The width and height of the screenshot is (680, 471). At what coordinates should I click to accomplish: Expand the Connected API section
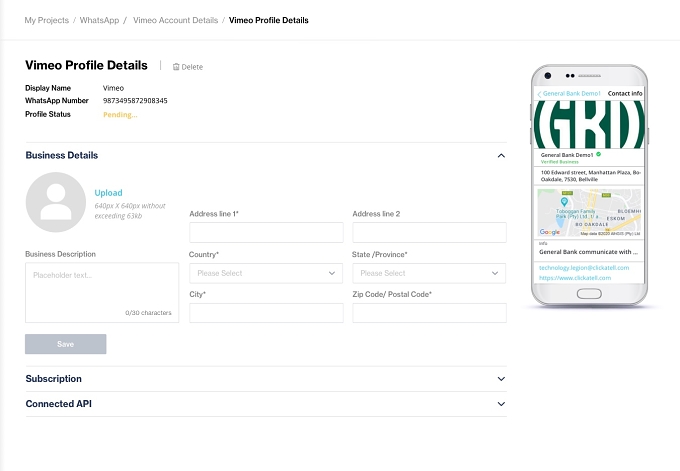click(x=266, y=404)
